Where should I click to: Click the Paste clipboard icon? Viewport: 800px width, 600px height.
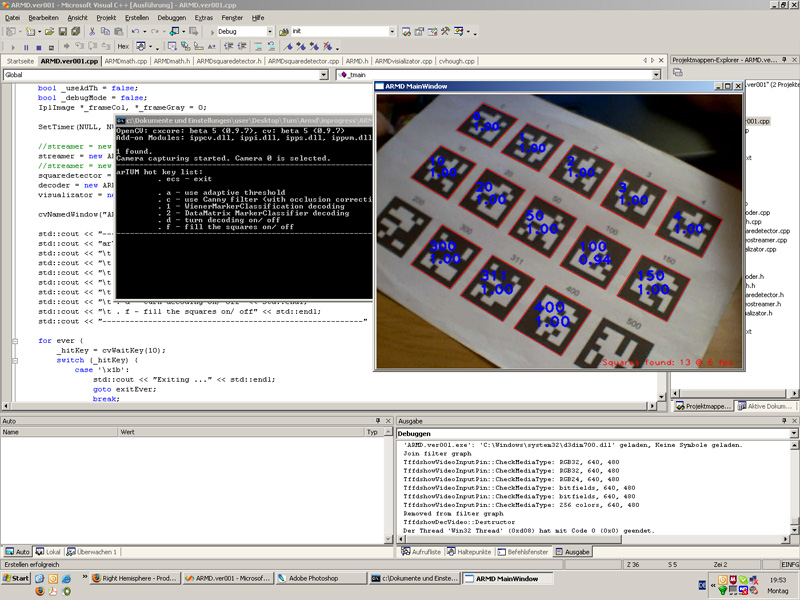[x=119, y=32]
